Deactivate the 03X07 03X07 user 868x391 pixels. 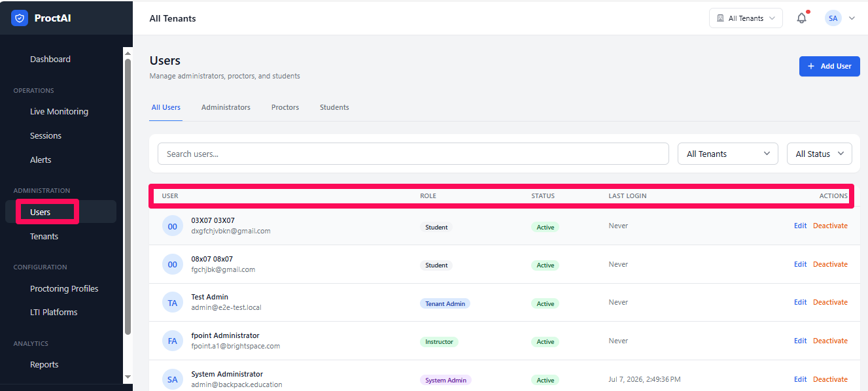(x=830, y=226)
